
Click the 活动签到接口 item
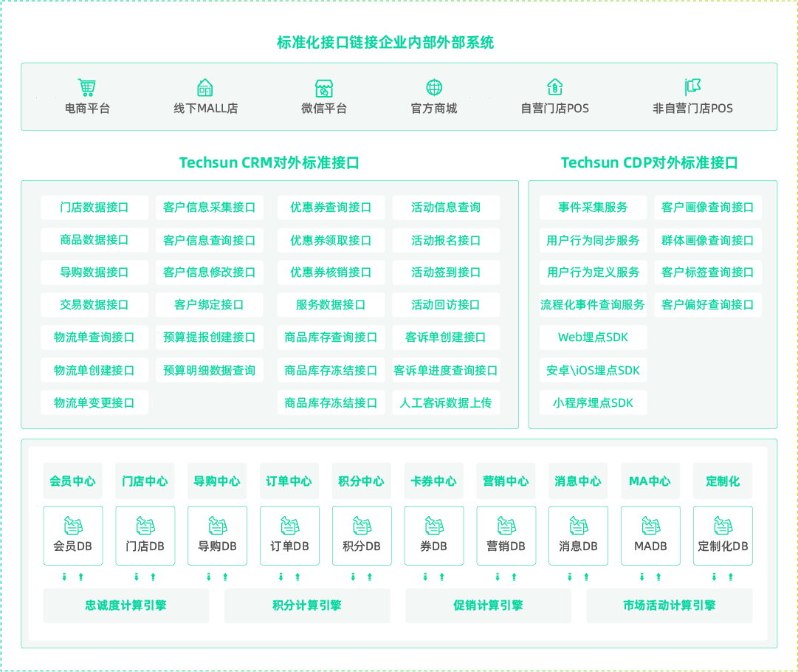(447, 272)
